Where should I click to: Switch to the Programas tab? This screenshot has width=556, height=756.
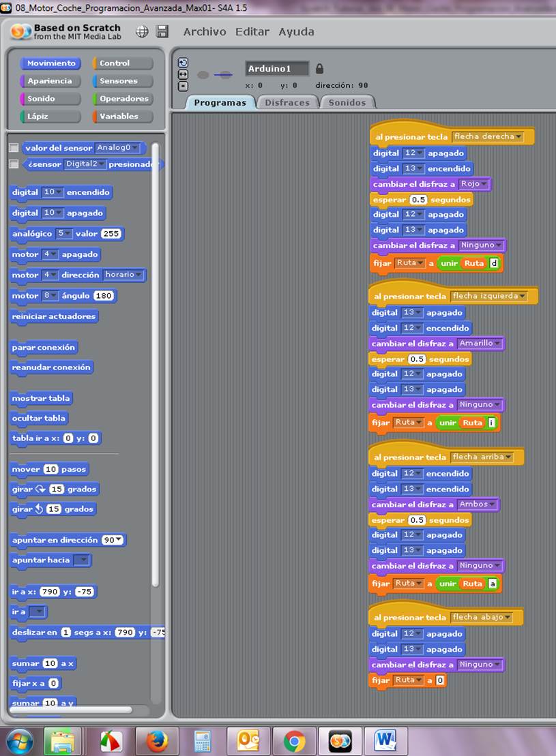click(220, 103)
